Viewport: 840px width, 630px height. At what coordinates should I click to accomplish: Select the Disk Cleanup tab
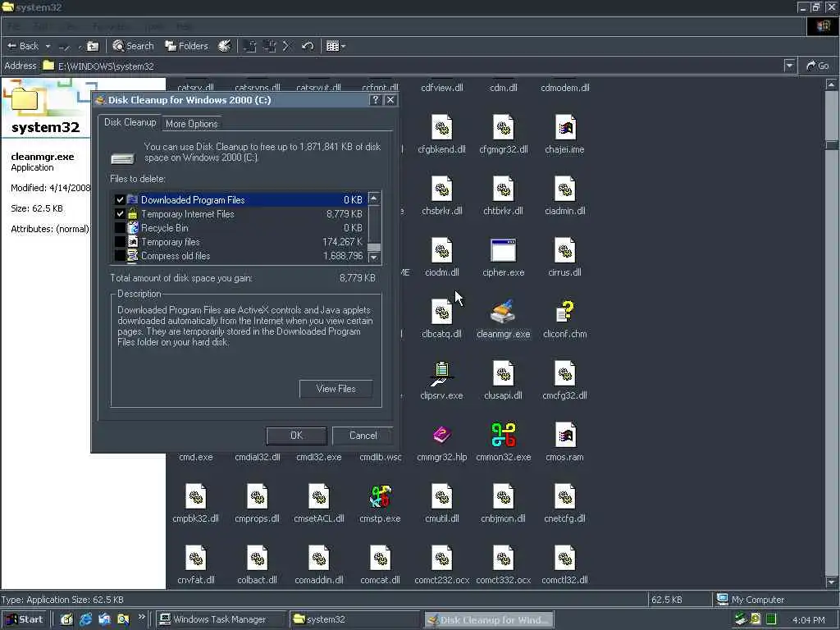tap(130, 123)
